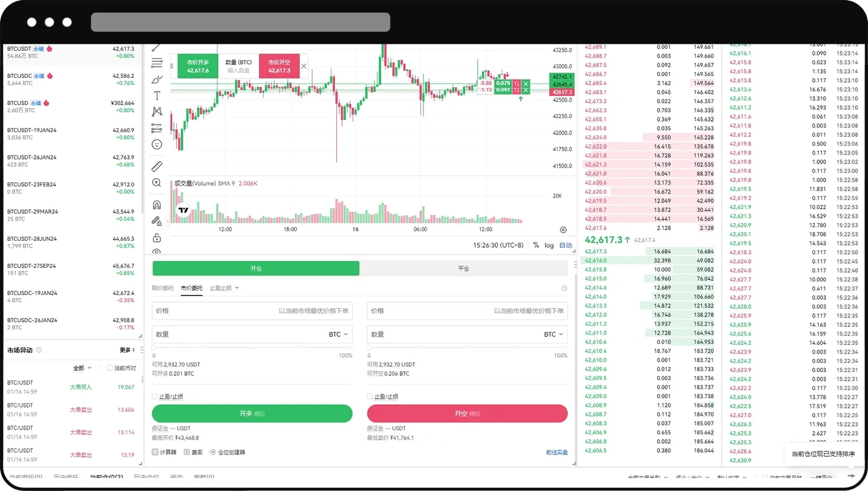Select the XABCD pattern tool
Screen dimensions: 868x491
[156, 112]
